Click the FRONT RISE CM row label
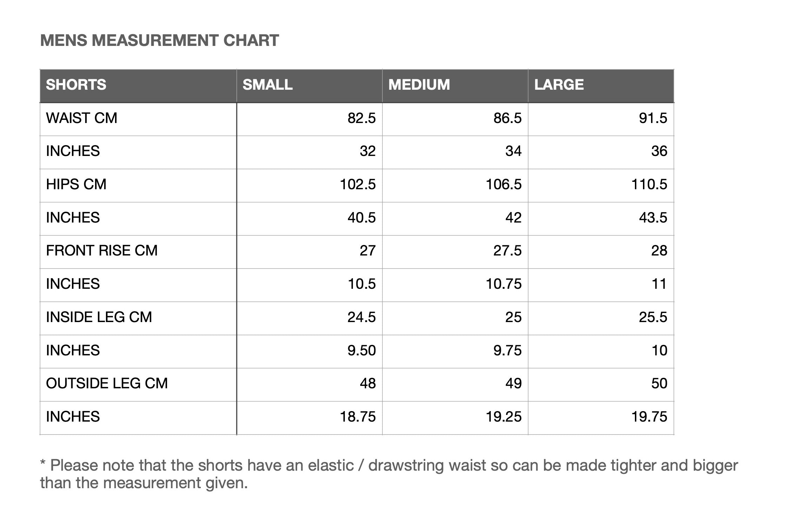Image resolution: width=791 pixels, height=532 pixels. pos(102,251)
